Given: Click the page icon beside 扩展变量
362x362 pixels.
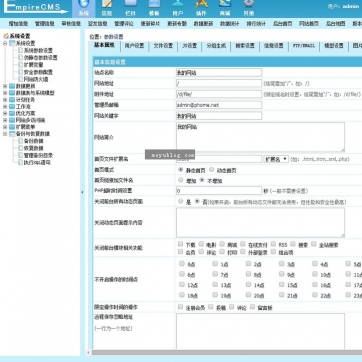Looking at the screenshot, I should pos(20,65).
